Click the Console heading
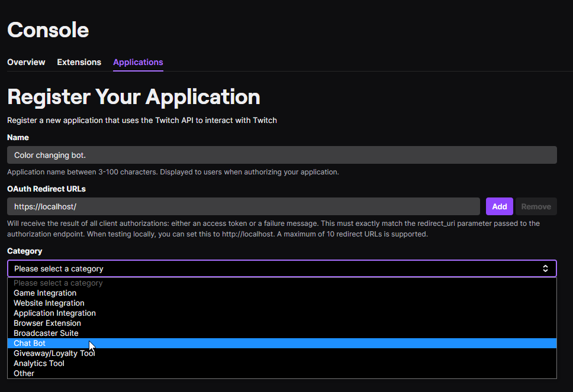This screenshot has width=573, height=392. pos(48,30)
